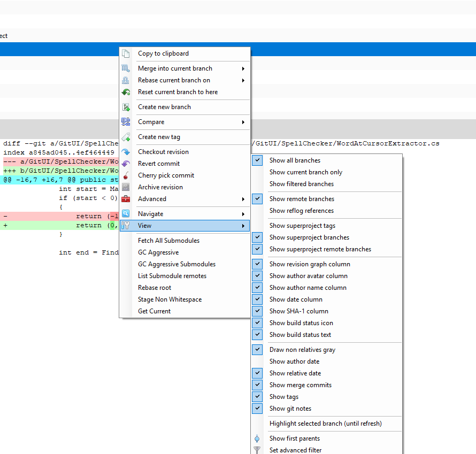This screenshot has height=454, width=476.
Task: Click the View submenu arrow
Action: point(243,226)
